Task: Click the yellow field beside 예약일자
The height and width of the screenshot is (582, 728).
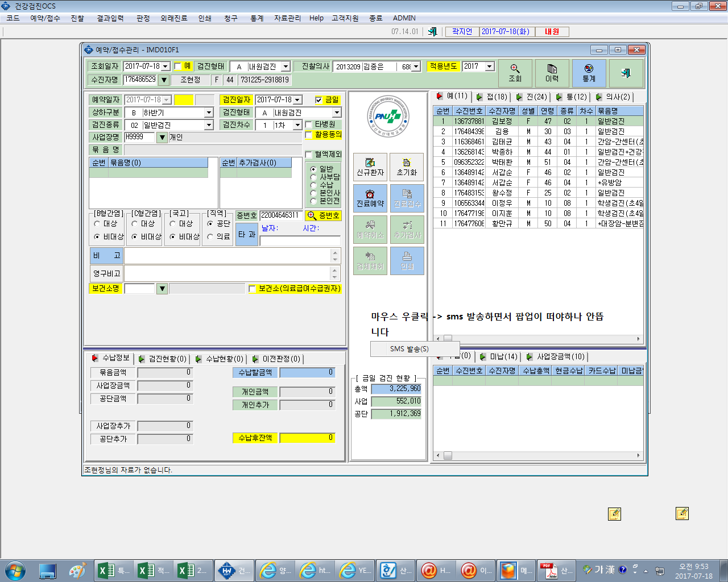Action: pyautogui.click(x=184, y=100)
